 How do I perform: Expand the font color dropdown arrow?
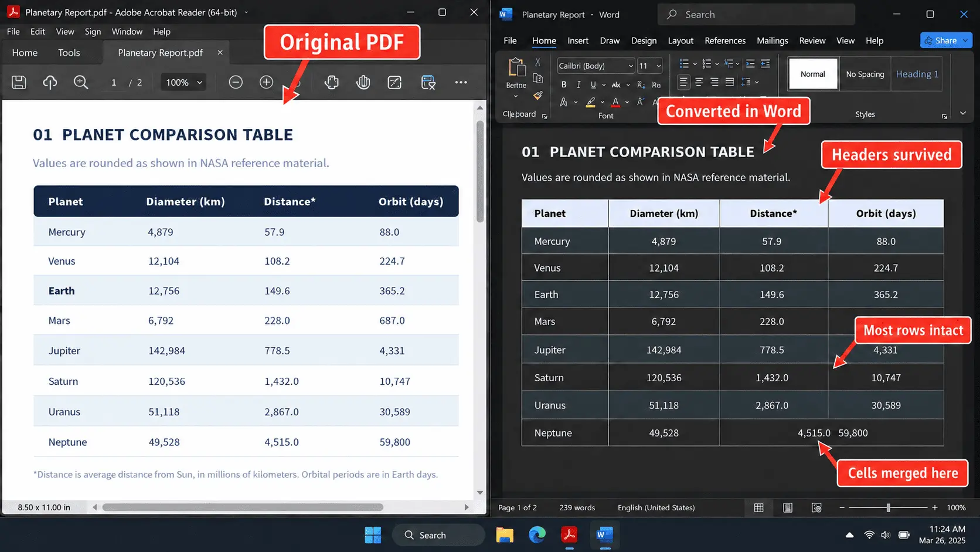click(x=627, y=102)
